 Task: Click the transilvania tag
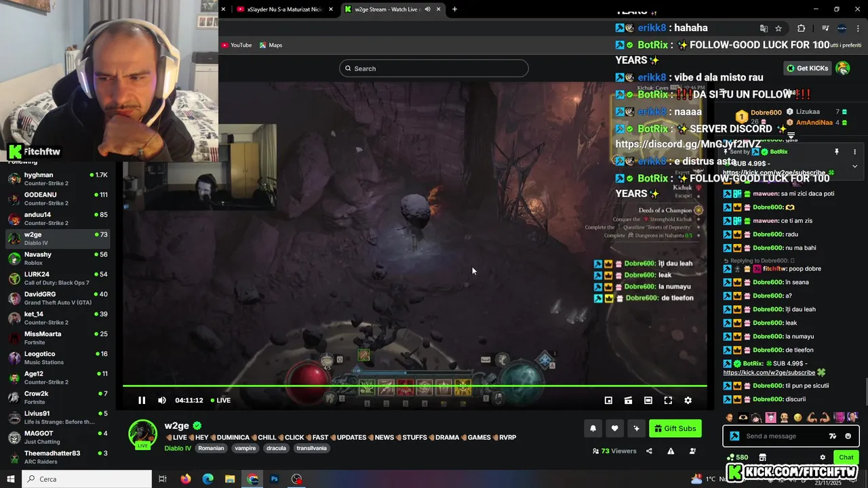[x=311, y=448]
